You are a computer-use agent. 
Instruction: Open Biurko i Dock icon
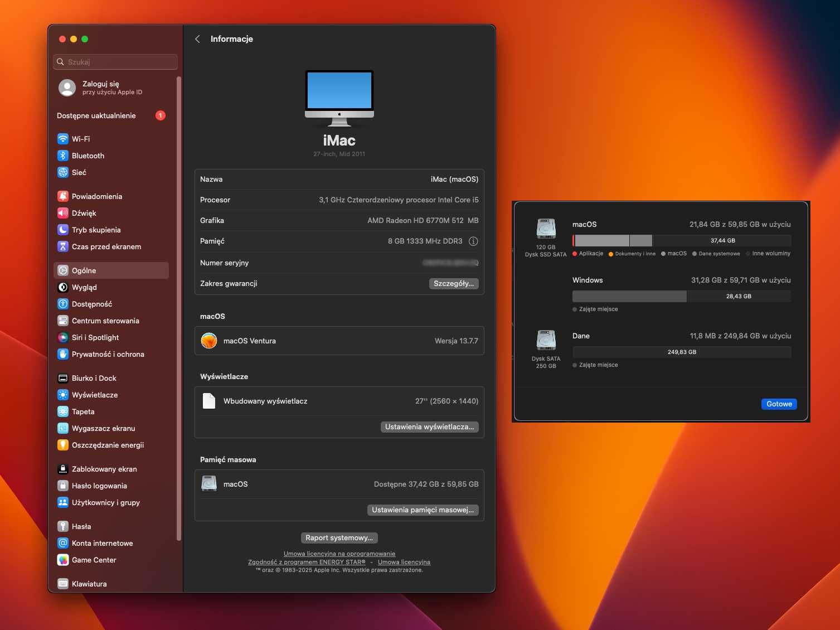click(63, 378)
